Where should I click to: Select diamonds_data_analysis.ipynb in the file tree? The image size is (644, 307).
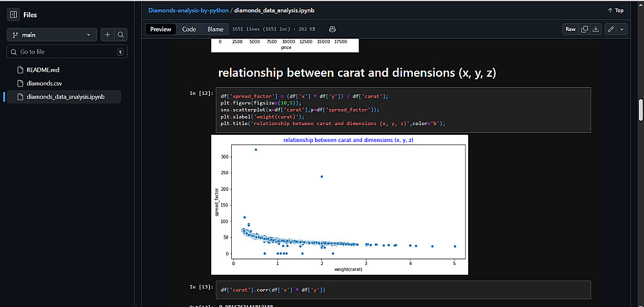tap(65, 97)
